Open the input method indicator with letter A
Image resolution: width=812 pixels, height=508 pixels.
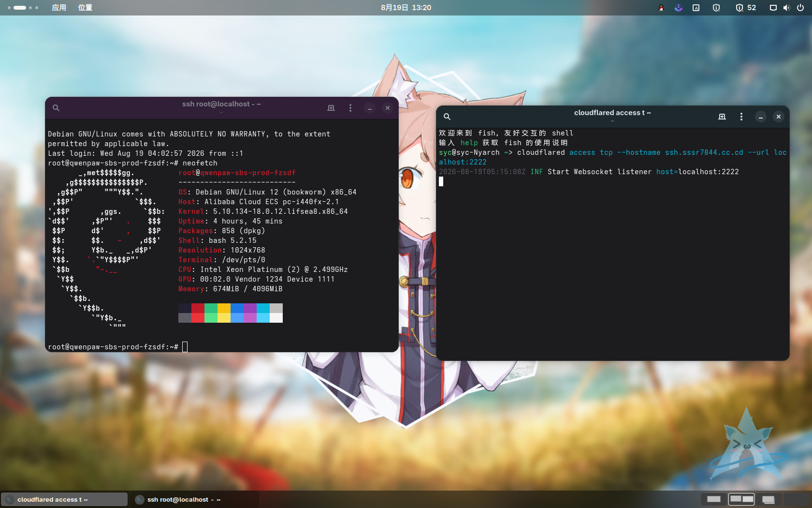click(696, 8)
